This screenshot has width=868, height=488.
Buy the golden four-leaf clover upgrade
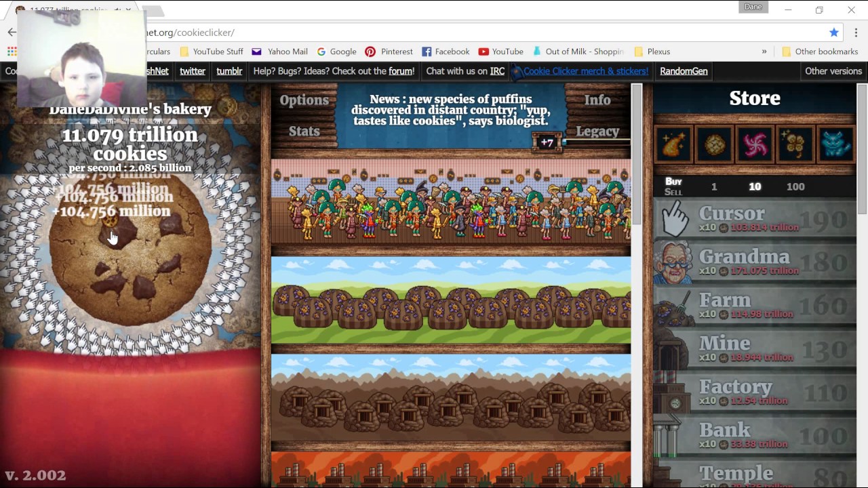pos(795,144)
